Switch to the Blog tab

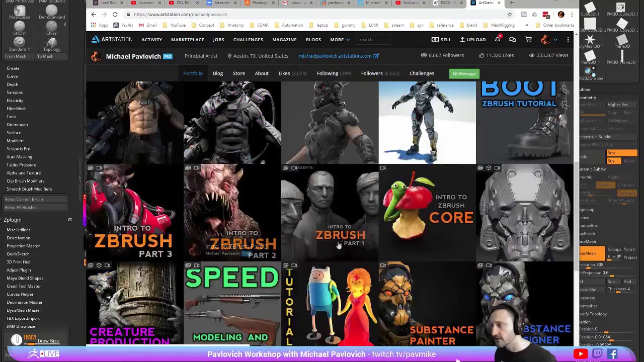pos(218,73)
